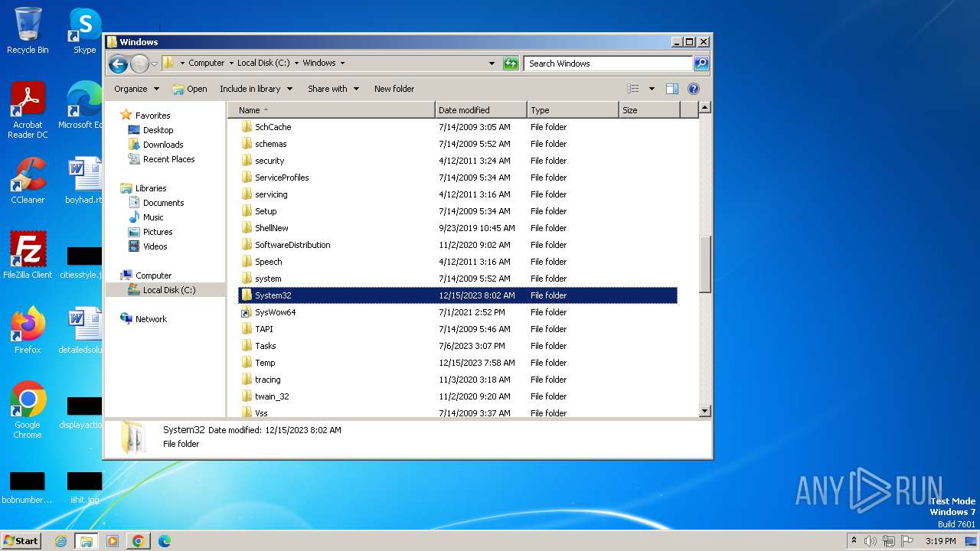Click the Back navigation arrow button
The width and height of the screenshot is (980, 551).
pos(118,64)
